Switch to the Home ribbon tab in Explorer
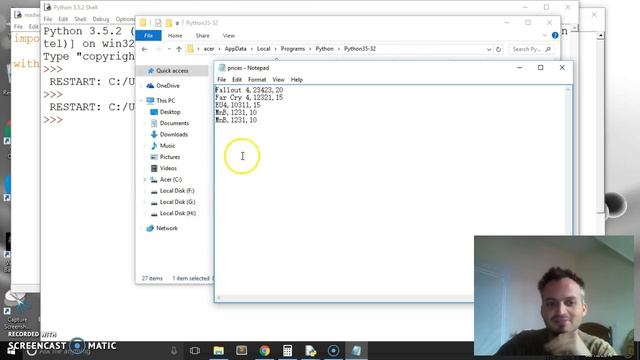The image size is (640, 360). [175, 36]
